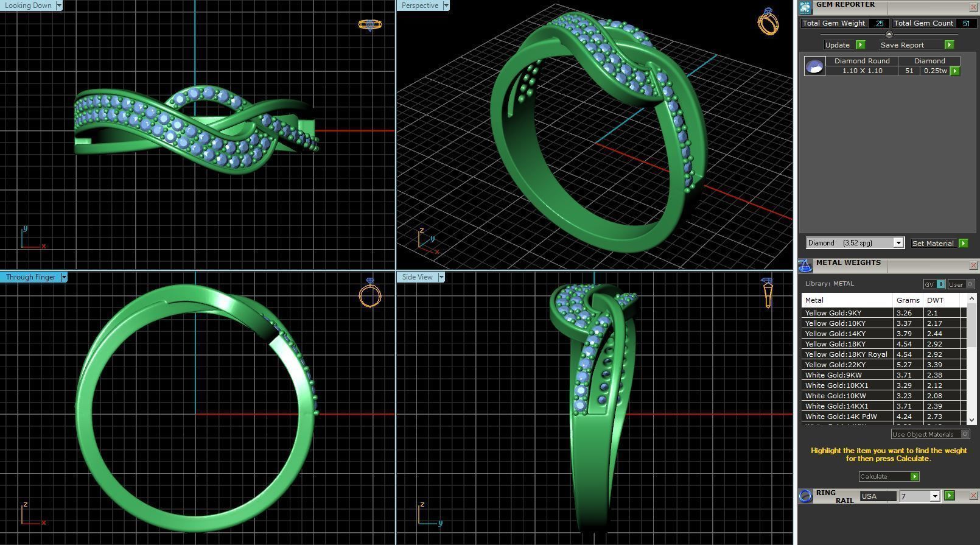Open the Perspective viewport dropdown arrow
980x545 pixels.
coord(446,5)
